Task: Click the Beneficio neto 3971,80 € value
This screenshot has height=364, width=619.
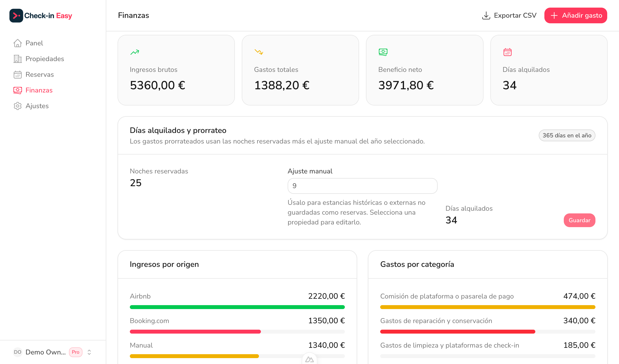Action: (x=406, y=85)
